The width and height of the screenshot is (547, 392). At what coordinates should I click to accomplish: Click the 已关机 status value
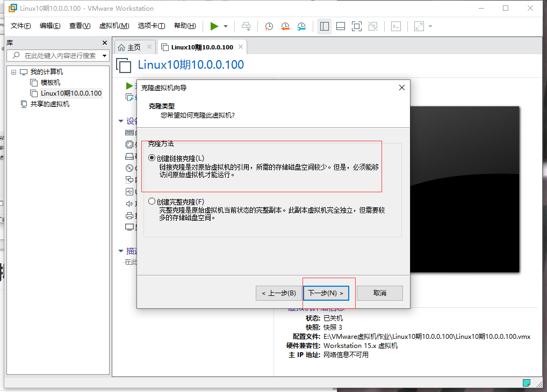333,318
